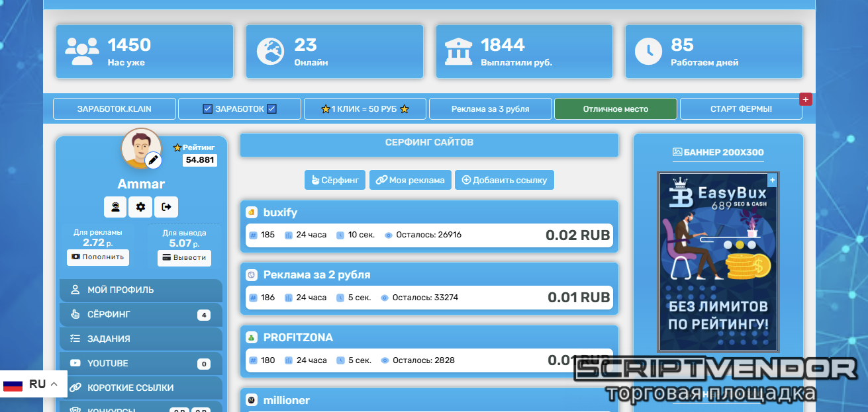Click the clock icon beside 10 сек.
Screen dimensions: 868x412
coord(340,235)
